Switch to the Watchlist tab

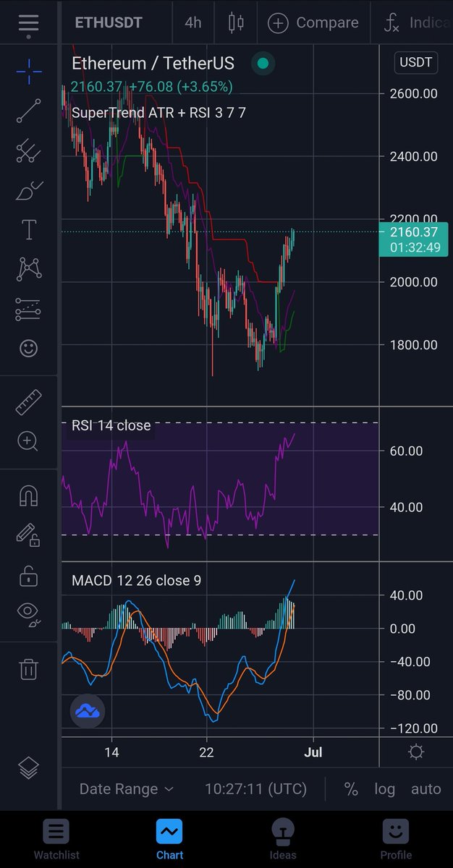56,841
